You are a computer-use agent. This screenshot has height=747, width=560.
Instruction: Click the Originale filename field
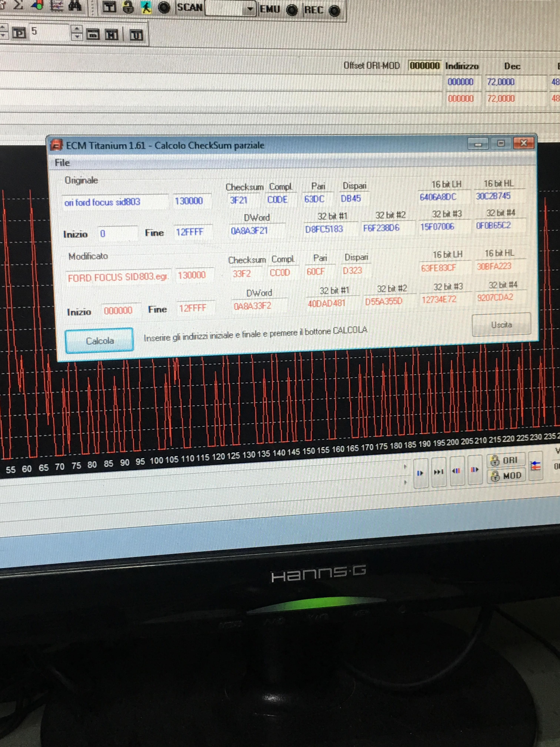115,202
